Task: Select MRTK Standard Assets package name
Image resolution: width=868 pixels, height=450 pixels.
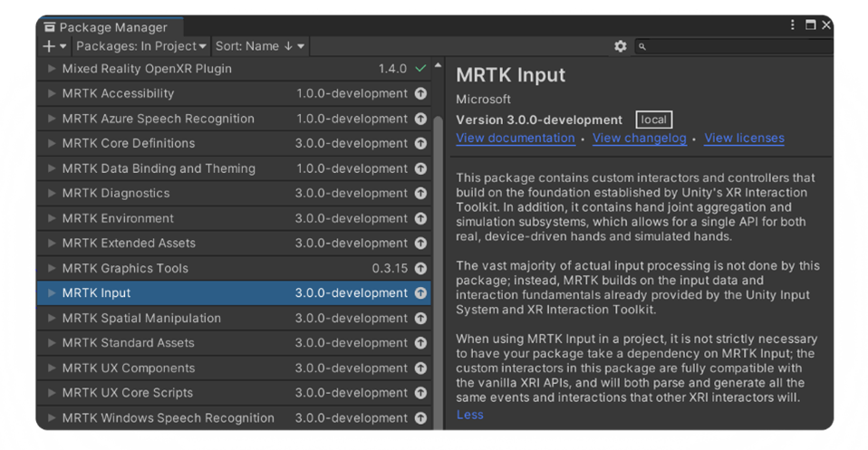Action: (x=128, y=342)
